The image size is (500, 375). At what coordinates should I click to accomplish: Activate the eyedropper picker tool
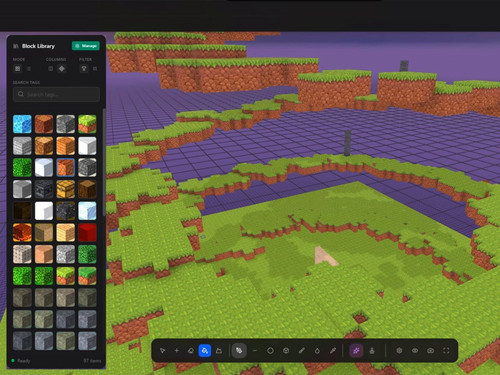click(333, 351)
